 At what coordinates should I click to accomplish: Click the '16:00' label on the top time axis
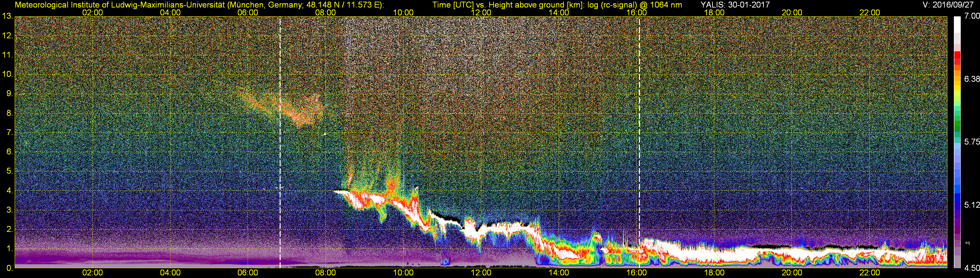[x=636, y=12]
